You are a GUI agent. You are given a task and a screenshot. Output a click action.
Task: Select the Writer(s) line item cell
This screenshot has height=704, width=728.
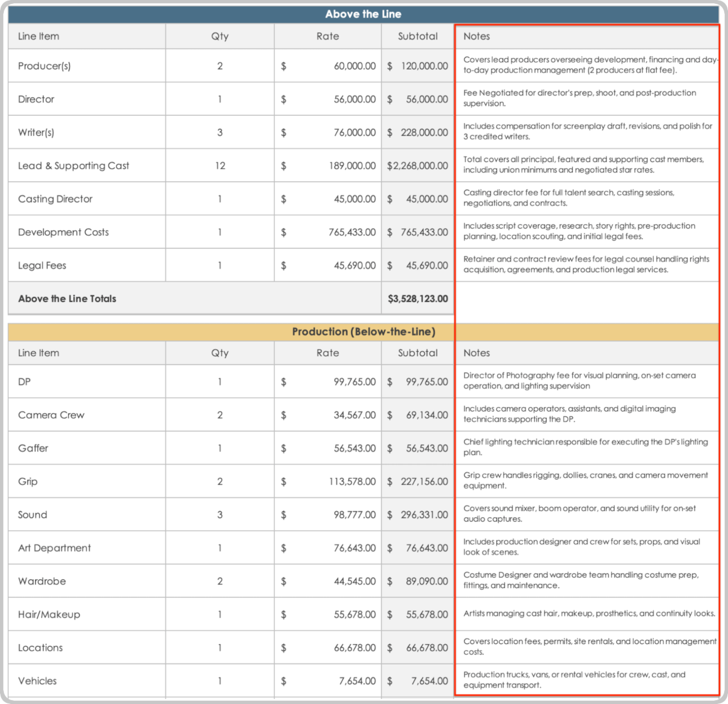(87, 133)
